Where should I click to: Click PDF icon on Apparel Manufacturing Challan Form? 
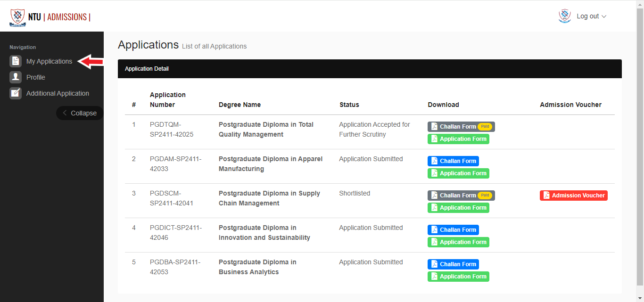pyautogui.click(x=434, y=161)
